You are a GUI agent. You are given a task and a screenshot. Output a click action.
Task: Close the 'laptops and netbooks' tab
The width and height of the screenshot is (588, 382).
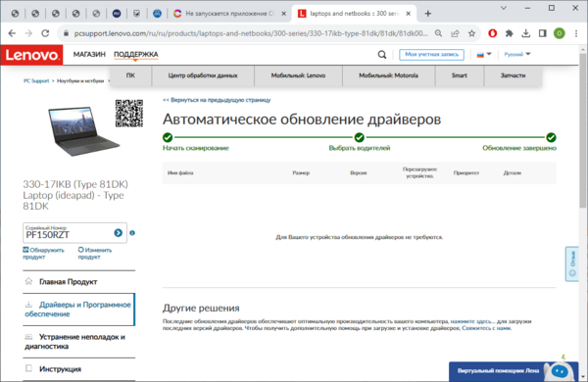409,14
